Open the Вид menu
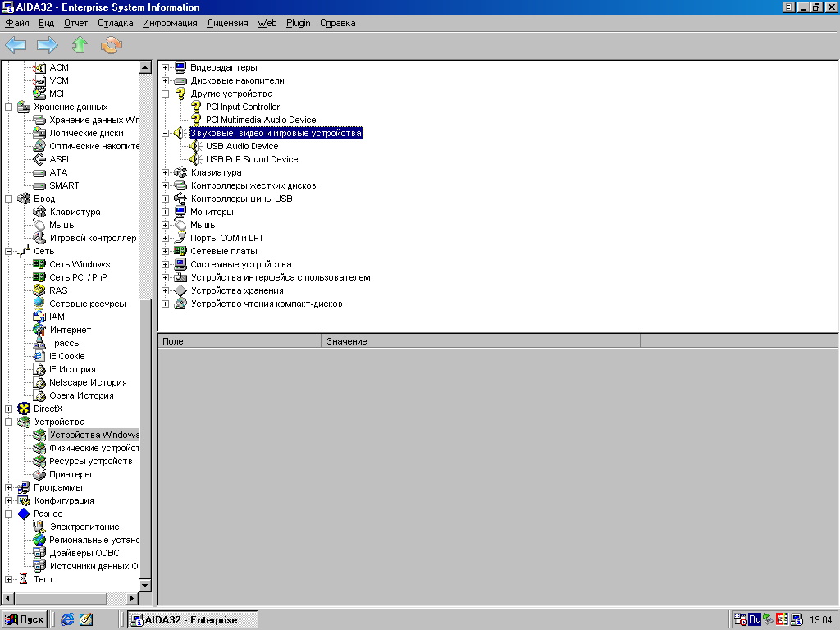 [x=46, y=23]
